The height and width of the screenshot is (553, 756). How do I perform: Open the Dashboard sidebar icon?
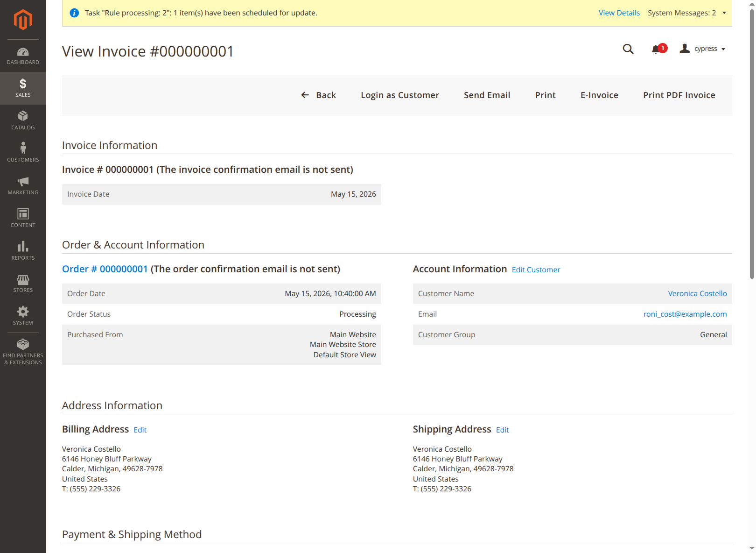coord(23,52)
